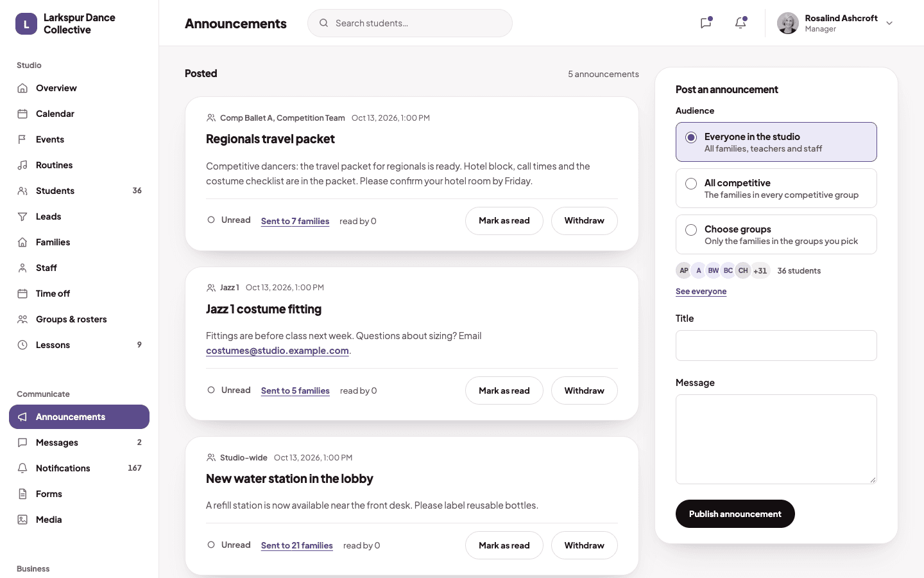The width and height of the screenshot is (924, 578).
Task: Withdraw the Jazz 1 costume fitting announcement
Action: [585, 390]
